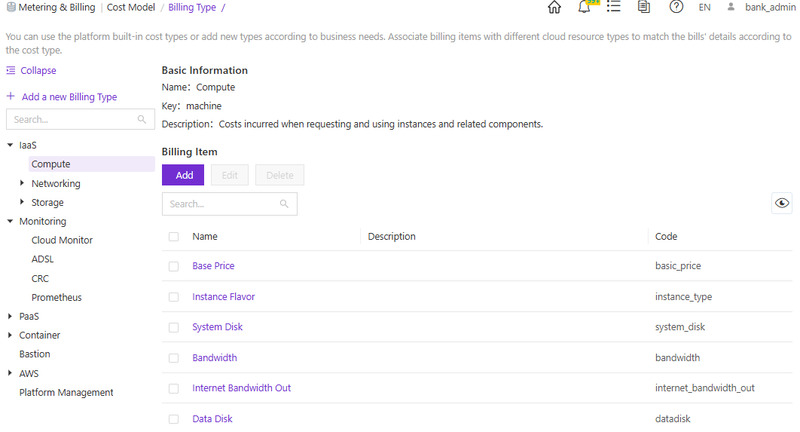The height and width of the screenshot is (432, 800).
Task: Click the Add billing item button
Action: [183, 175]
